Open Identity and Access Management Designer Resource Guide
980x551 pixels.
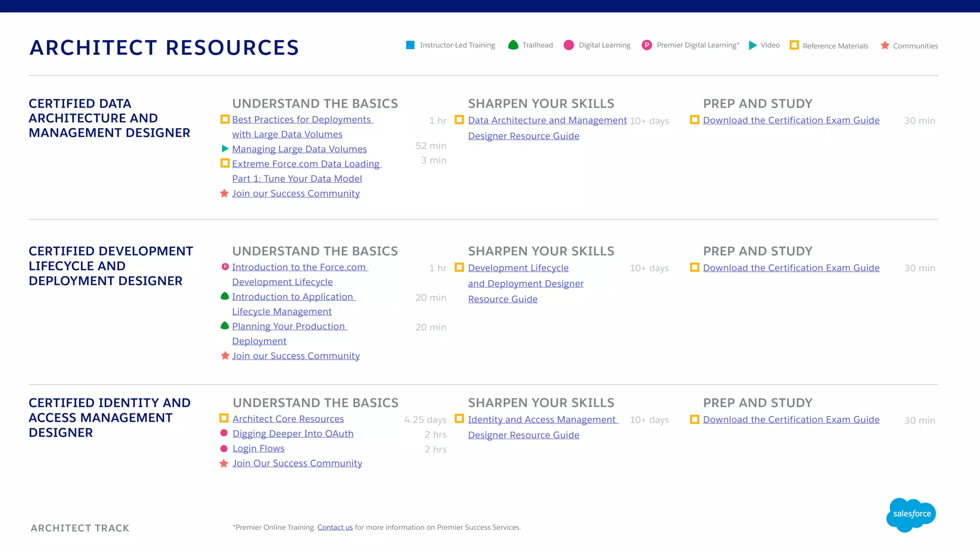point(543,427)
